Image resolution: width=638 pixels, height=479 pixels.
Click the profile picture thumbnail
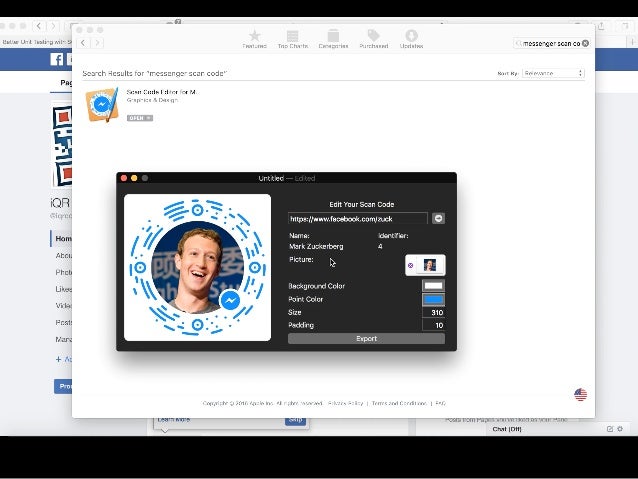(430, 265)
